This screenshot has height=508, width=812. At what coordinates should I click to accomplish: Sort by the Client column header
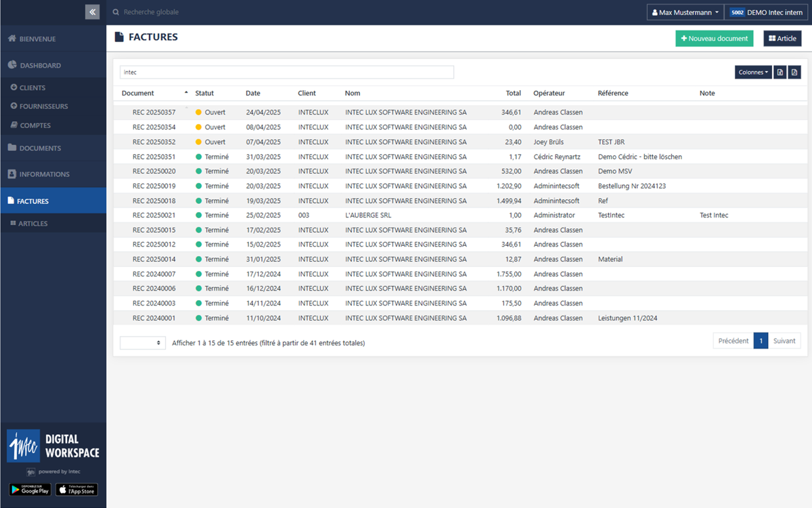pyautogui.click(x=307, y=93)
